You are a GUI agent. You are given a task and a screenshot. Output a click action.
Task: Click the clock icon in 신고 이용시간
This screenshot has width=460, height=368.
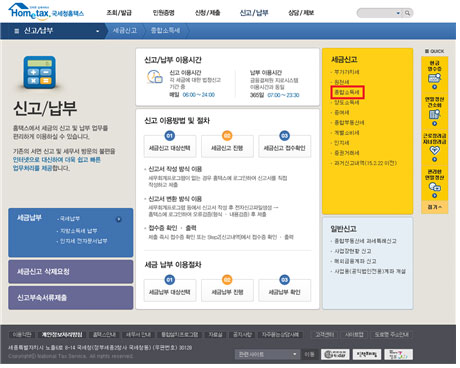tap(154, 77)
